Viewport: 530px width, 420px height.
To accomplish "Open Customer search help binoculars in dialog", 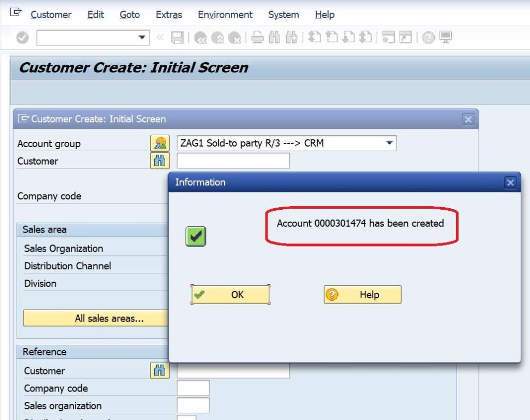I will (159, 161).
